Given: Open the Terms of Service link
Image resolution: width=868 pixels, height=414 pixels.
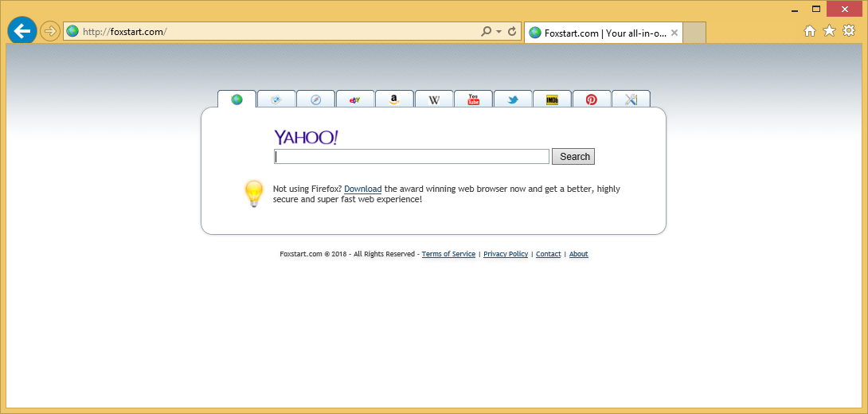Looking at the screenshot, I should (x=448, y=254).
